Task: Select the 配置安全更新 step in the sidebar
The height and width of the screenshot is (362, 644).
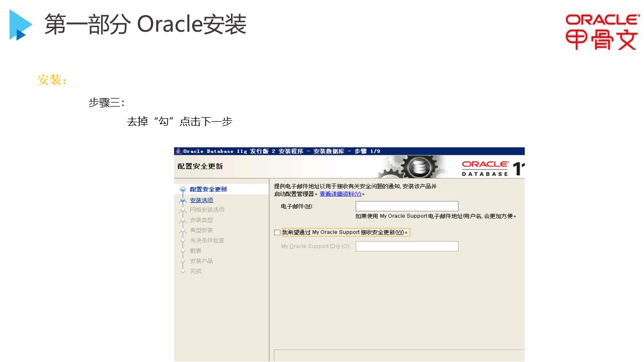Action: pos(208,190)
